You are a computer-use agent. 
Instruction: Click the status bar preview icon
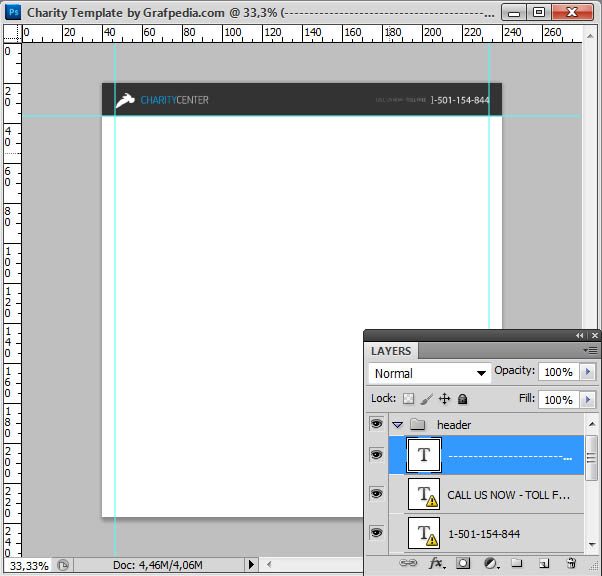coord(63,565)
